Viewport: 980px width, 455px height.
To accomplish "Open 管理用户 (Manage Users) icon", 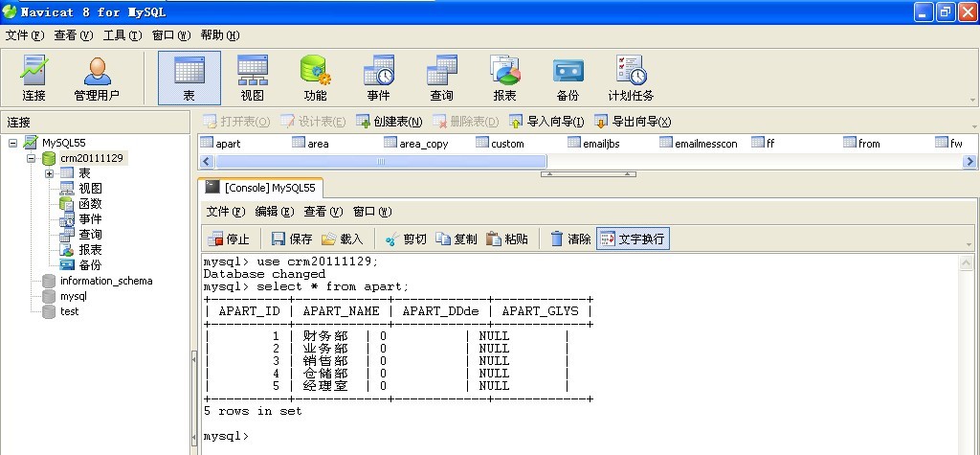I will (97, 78).
